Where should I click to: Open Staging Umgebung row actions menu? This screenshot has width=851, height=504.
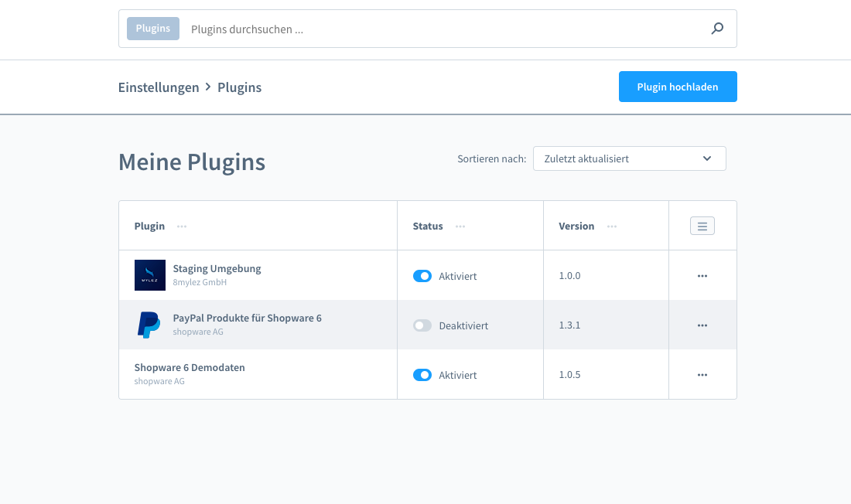[x=702, y=276]
